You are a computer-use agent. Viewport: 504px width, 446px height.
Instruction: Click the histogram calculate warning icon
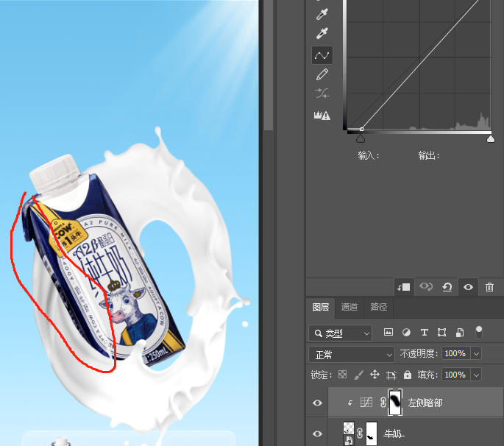pyautogui.click(x=322, y=115)
